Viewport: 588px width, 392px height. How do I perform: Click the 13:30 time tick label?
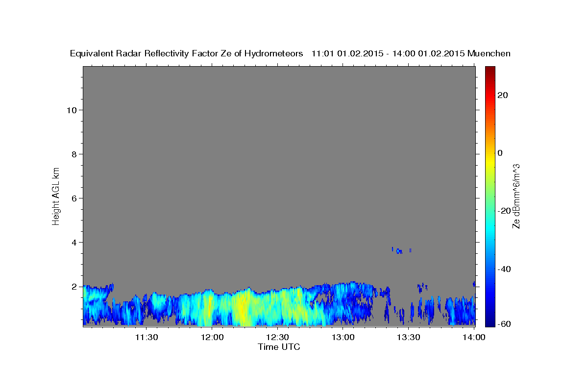(408, 337)
